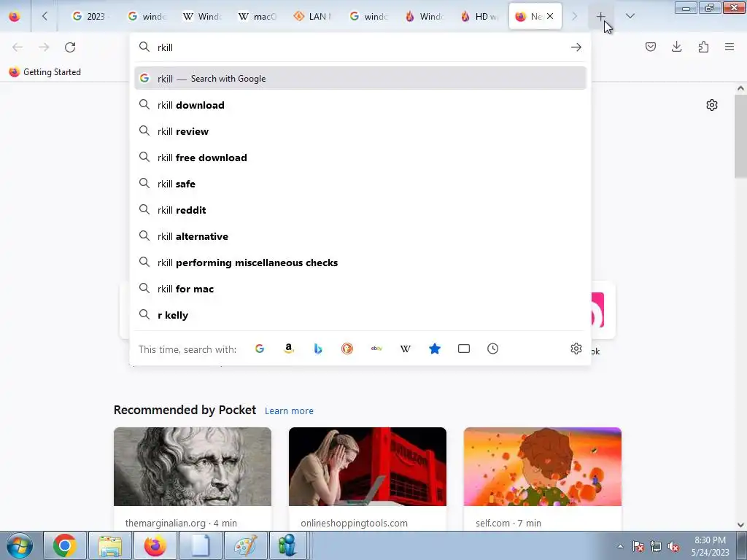Open clock showing 8:30 PM
Screen dimensions: 747x560
coord(710,546)
